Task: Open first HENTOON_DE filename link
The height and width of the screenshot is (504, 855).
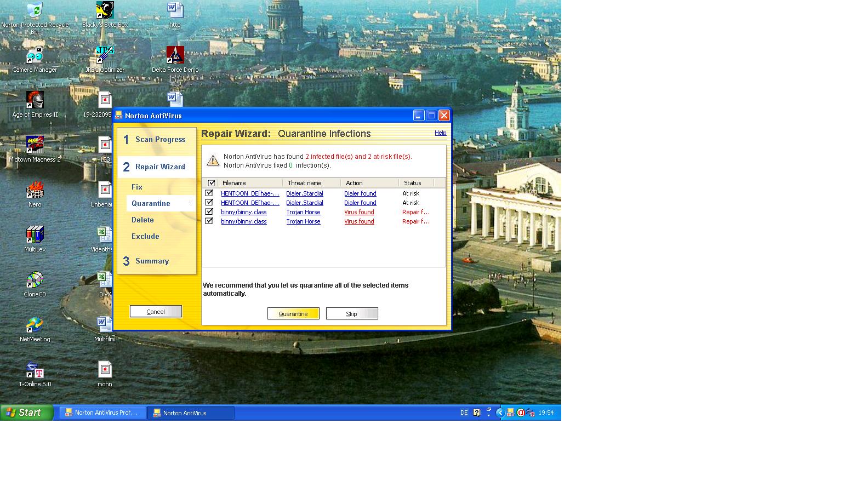Action: (x=250, y=193)
